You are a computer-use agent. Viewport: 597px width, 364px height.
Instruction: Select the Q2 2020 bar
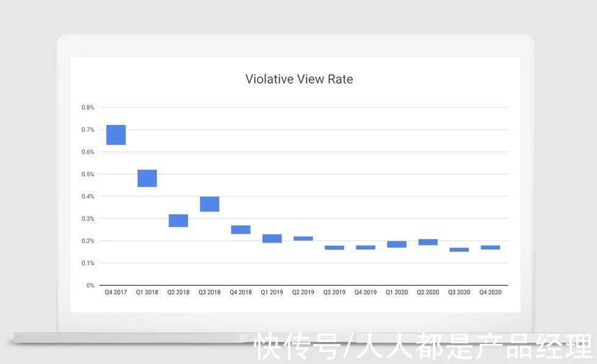[428, 242]
